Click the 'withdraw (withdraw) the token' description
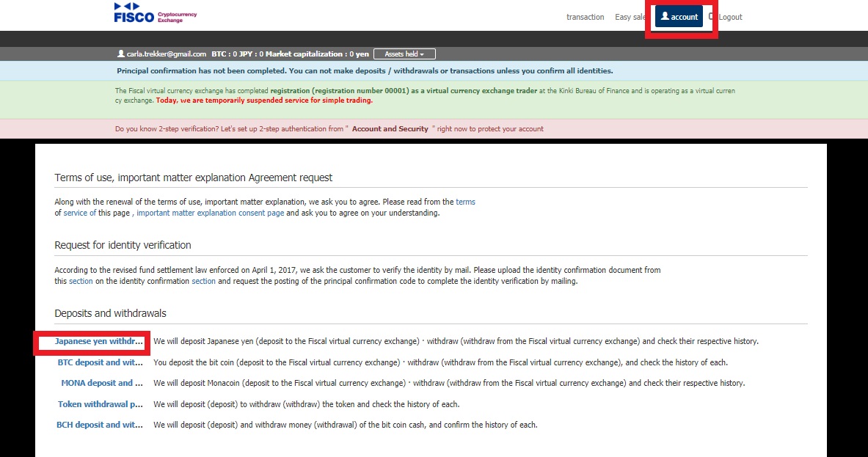This screenshot has height=457, width=868. pos(307,404)
